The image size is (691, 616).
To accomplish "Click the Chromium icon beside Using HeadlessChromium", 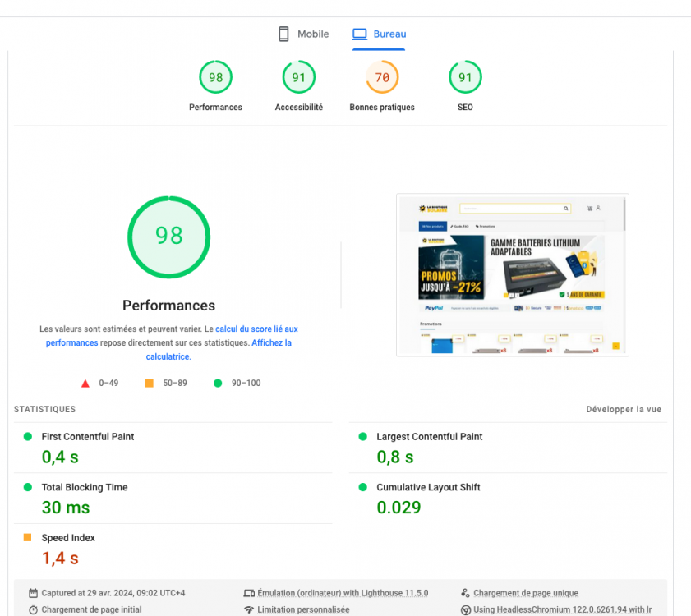I will (x=466, y=609).
